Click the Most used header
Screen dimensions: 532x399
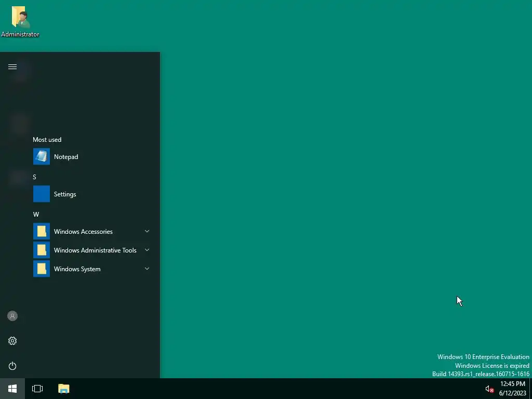click(x=47, y=139)
